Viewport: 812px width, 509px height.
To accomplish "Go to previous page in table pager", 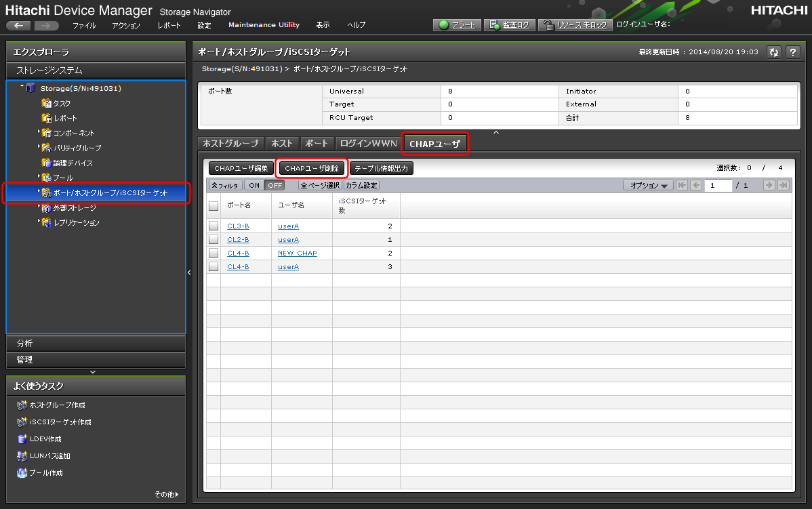I will coord(697,186).
